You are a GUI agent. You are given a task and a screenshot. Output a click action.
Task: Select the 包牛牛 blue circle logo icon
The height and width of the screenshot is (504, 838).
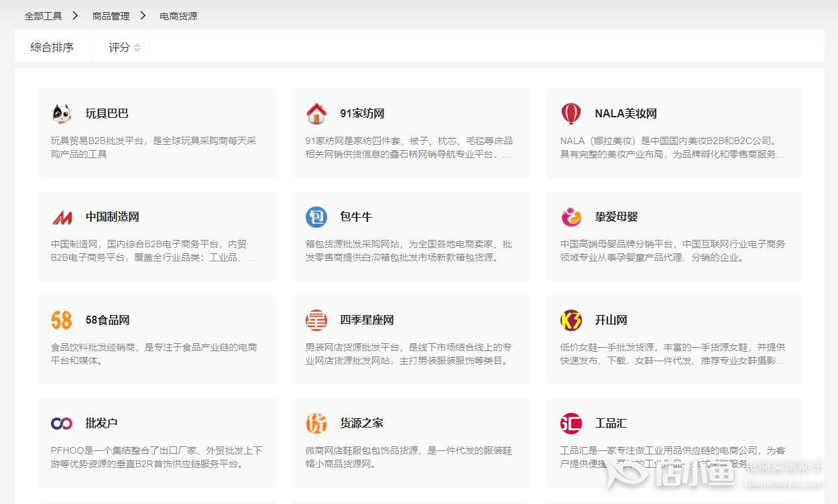(315, 217)
